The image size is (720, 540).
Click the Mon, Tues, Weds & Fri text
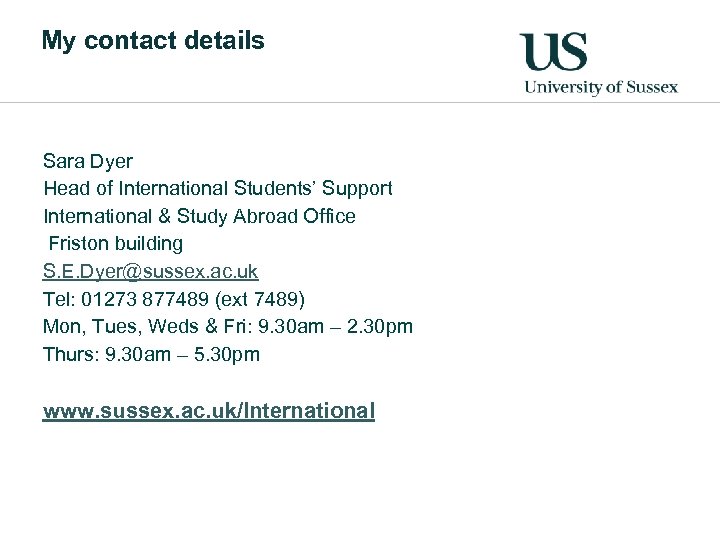[137, 327]
